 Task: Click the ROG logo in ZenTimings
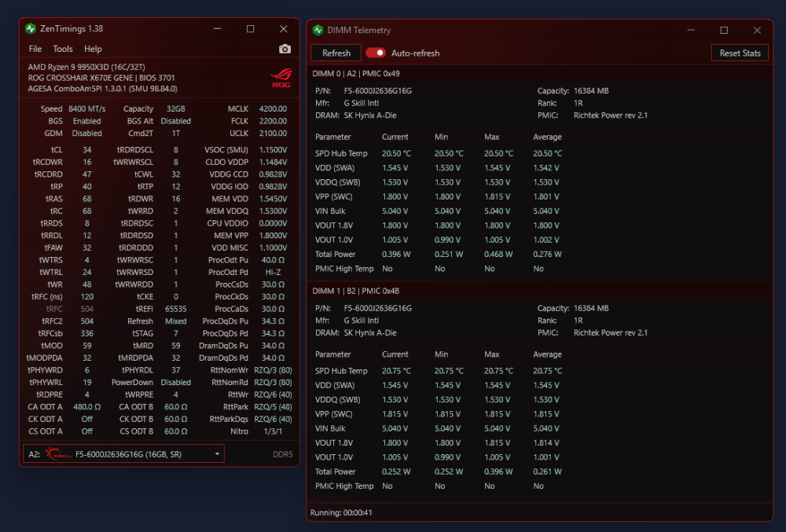click(281, 78)
